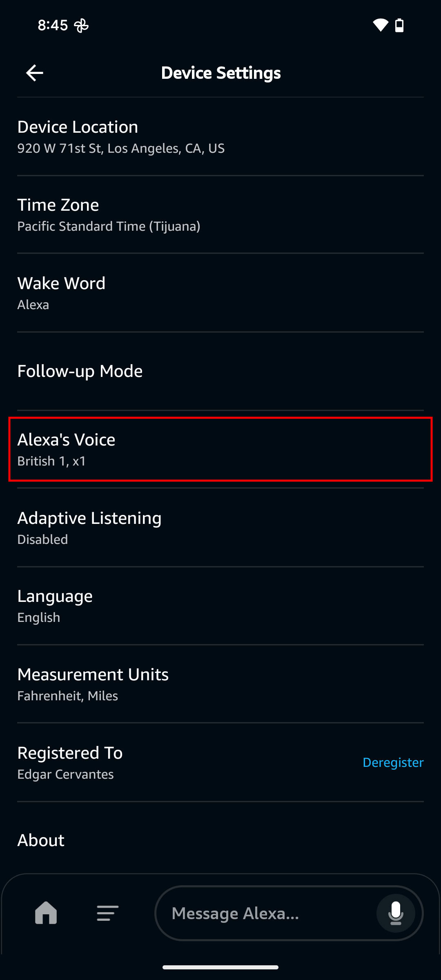
Task: Tap the pinwheel notification icon
Action: coord(81,26)
